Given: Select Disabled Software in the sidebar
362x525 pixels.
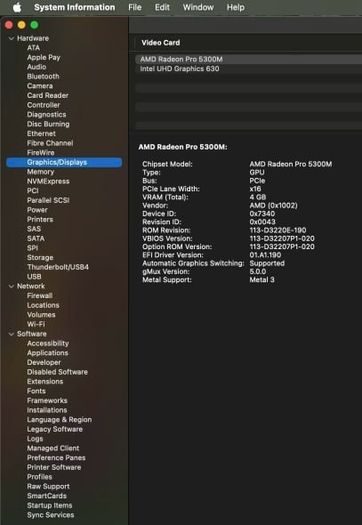Looking at the screenshot, I should point(57,372).
